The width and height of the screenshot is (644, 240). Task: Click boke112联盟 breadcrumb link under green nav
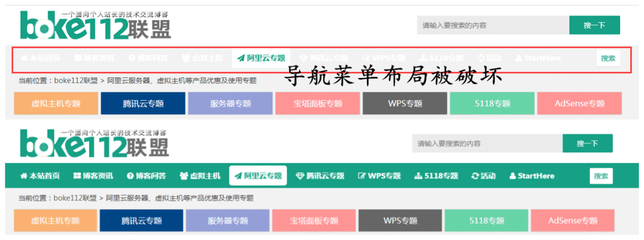(x=76, y=198)
